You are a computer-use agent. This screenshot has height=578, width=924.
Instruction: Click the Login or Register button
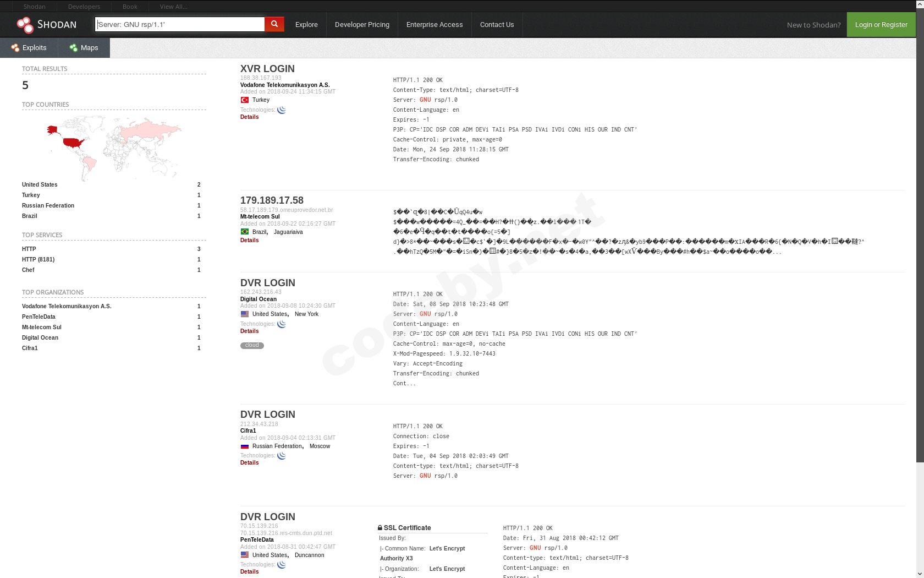click(881, 24)
